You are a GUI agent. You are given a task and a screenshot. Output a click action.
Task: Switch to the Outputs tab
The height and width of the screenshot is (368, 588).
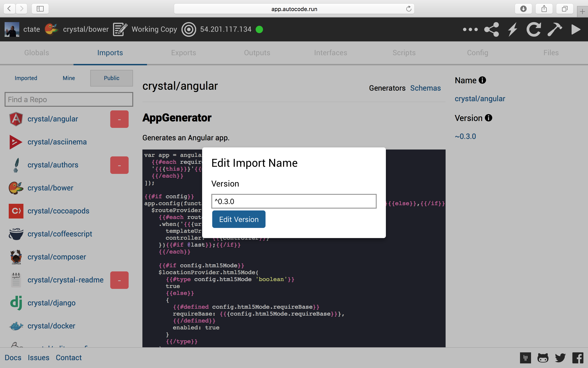pyautogui.click(x=257, y=53)
